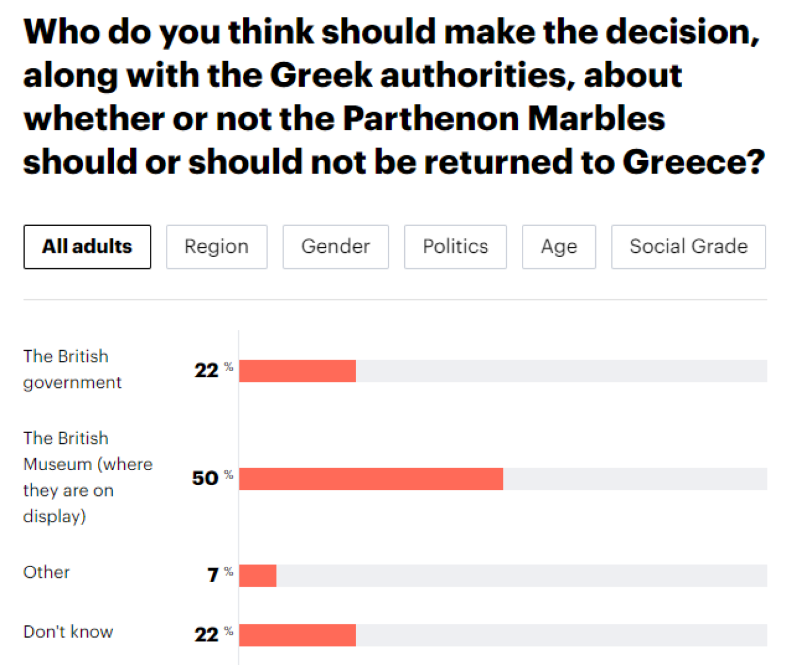Image resolution: width=812 pixels, height=665 pixels.
Task: Click the 50% value
Action: [205, 479]
